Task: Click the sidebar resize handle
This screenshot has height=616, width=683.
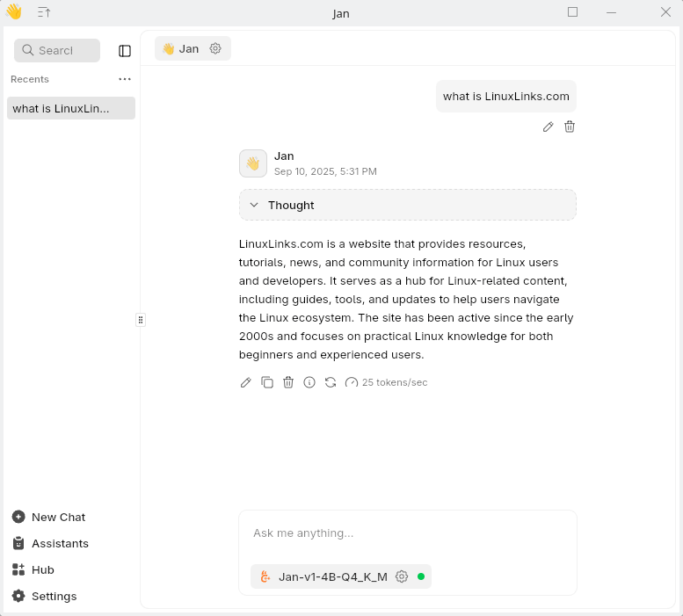Action: pyautogui.click(x=141, y=320)
